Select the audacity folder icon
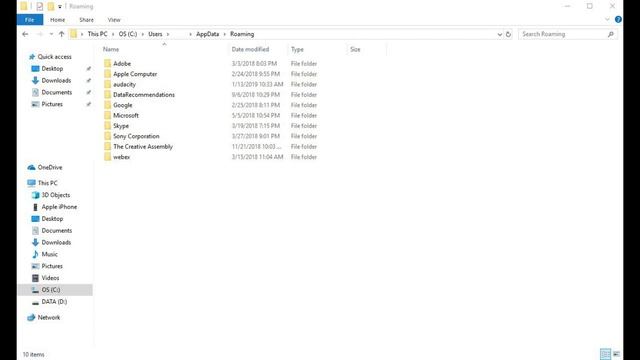Image resolution: width=640 pixels, height=360 pixels. pyautogui.click(x=107, y=84)
